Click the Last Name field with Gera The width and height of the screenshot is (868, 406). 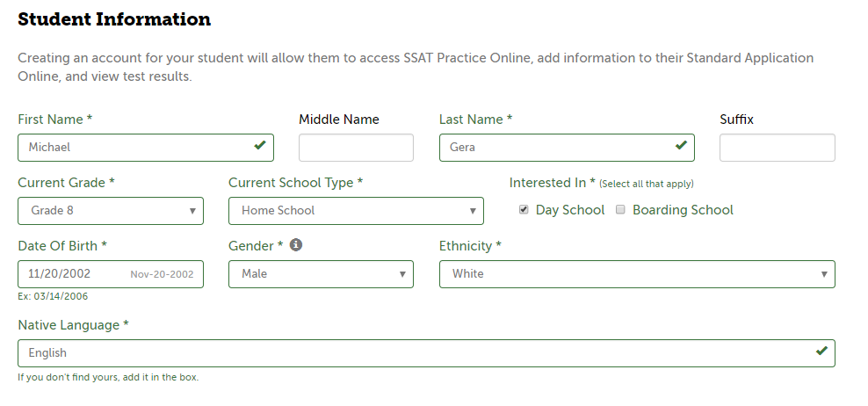(x=567, y=148)
